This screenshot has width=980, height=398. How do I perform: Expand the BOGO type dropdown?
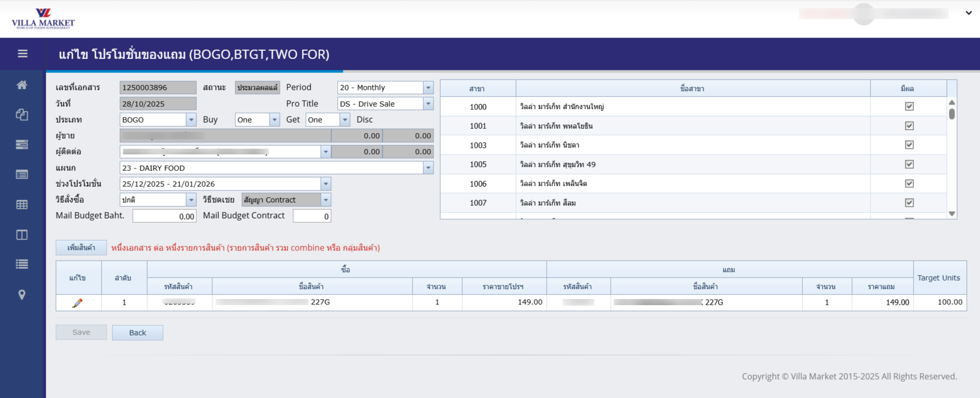191,120
